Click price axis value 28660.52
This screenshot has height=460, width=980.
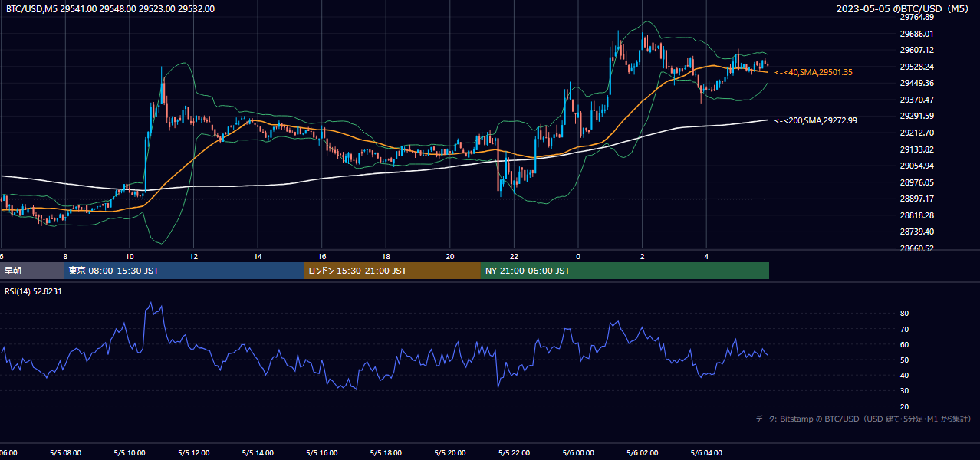[x=916, y=248]
